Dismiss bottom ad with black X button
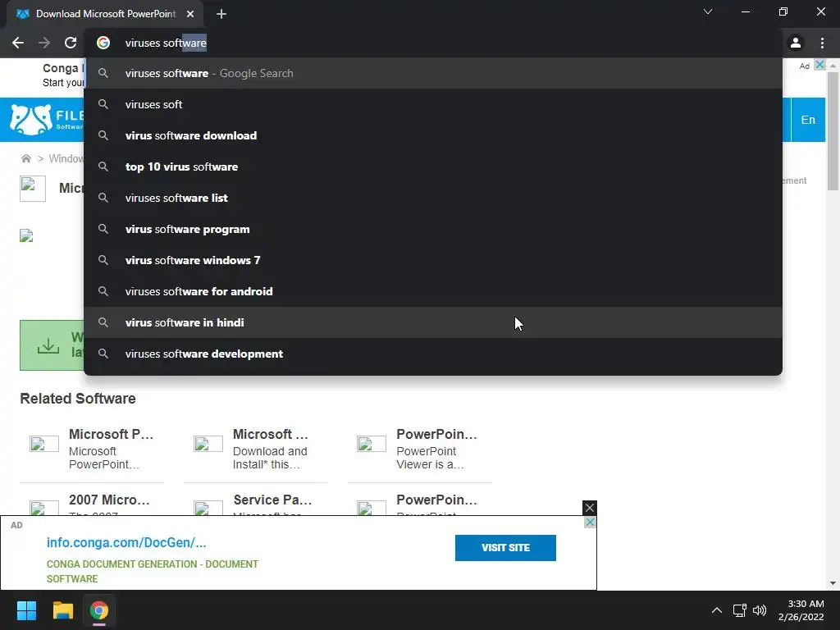Image resolution: width=840 pixels, height=630 pixels. point(589,508)
